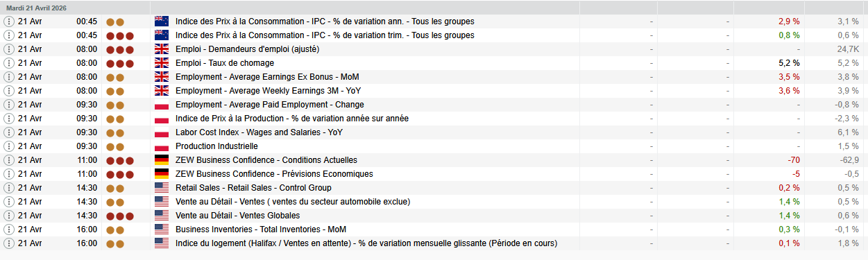The height and width of the screenshot is (260, 868).
Task: Click two-dot importance indicator on Business Inventories row
Action: [x=115, y=229]
